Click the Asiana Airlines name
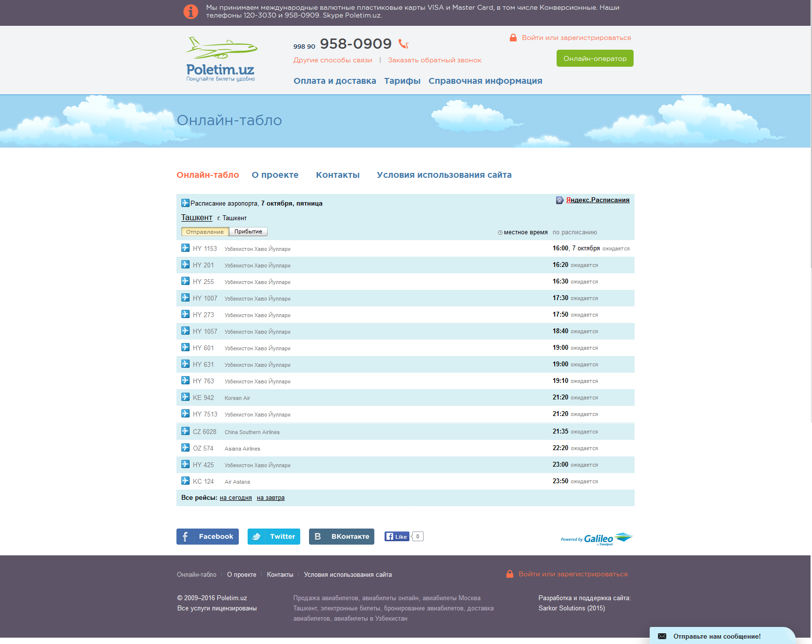This screenshot has height=644, width=812. 242,449
